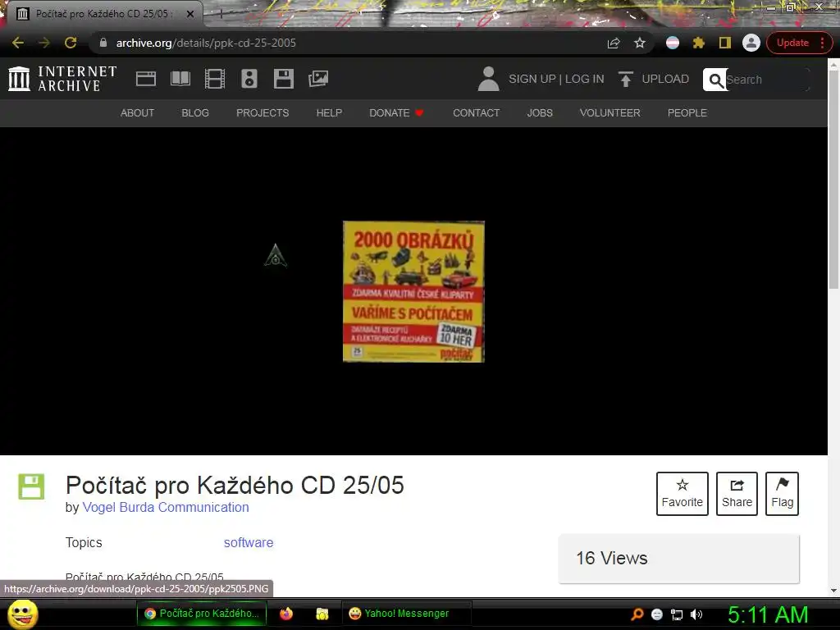Select the Počítač pro Každého taskbar item
This screenshot has width=840, height=630.
(x=202, y=614)
